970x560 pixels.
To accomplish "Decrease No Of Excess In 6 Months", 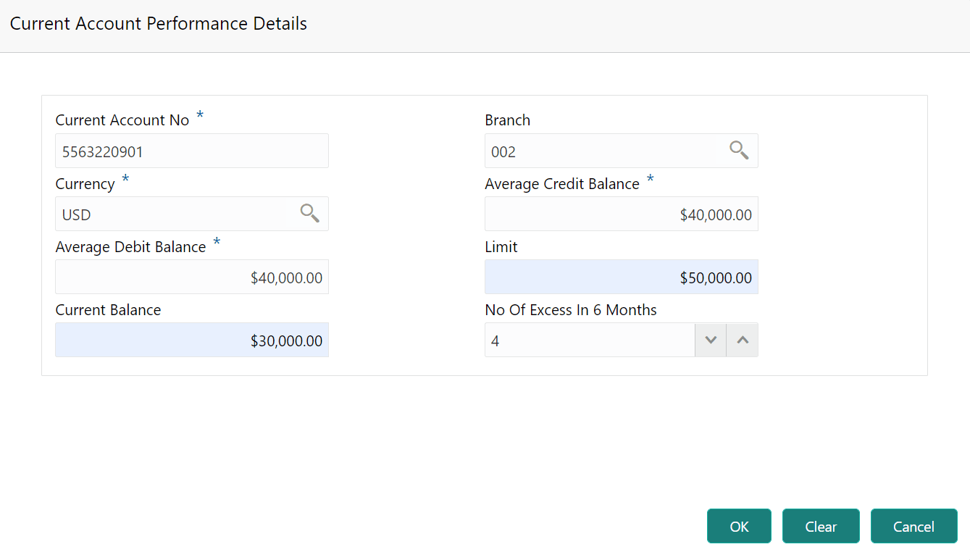I will (711, 340).
